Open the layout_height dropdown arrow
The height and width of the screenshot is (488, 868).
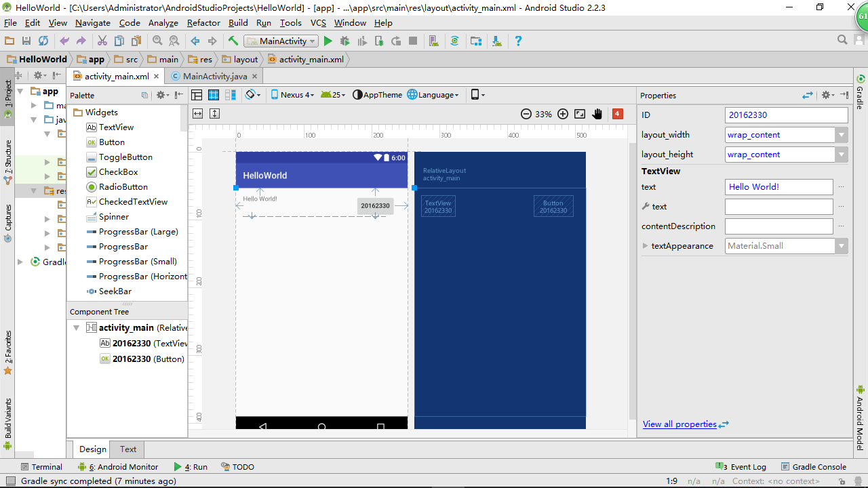[842, 155]
